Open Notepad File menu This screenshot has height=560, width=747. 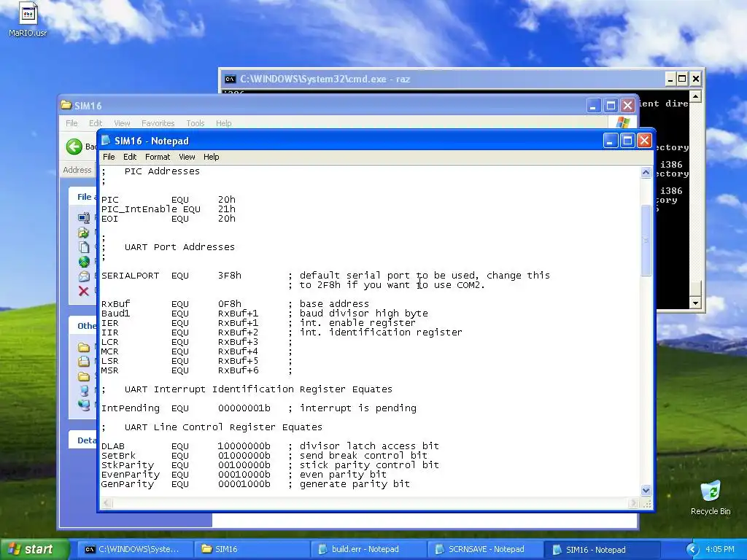click(x=109, y=157)
